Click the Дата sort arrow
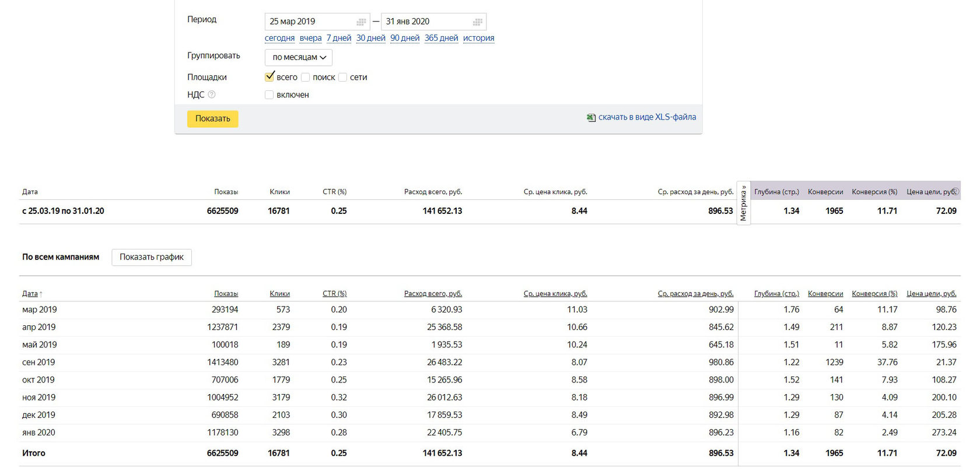 (41, 294)
